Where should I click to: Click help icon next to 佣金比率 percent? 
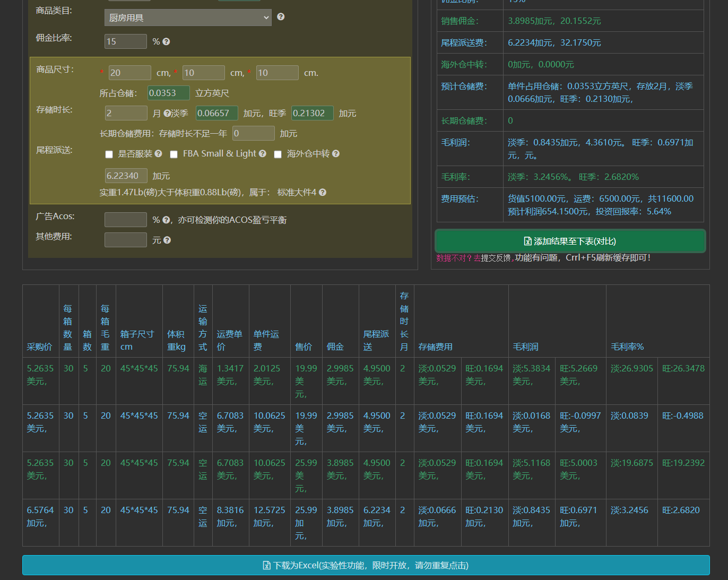point(166,41)
